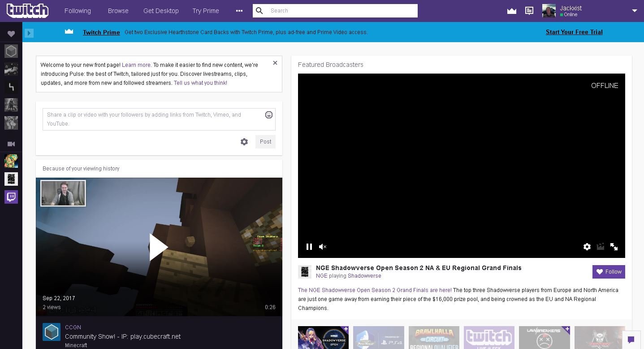644x349 pixels.
Task: Select the LawBreakers featured thumbnail
Action: click(x=545, y=337)
